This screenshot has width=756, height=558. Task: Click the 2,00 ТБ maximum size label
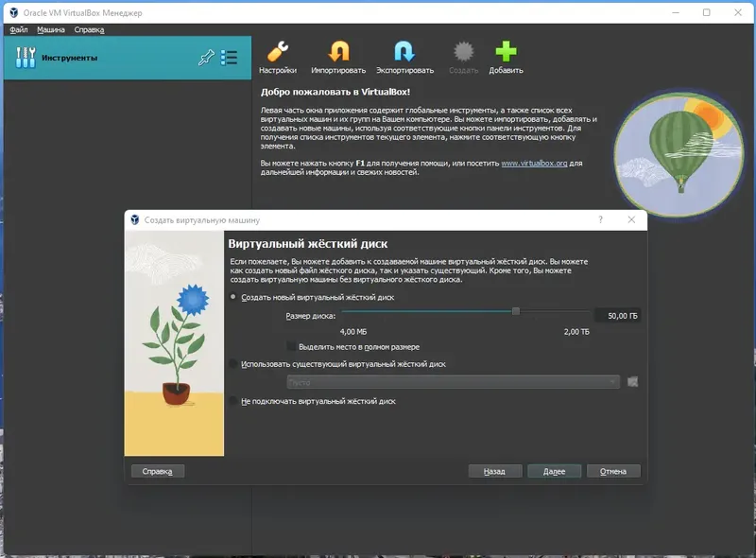click(x=576, y=332)
